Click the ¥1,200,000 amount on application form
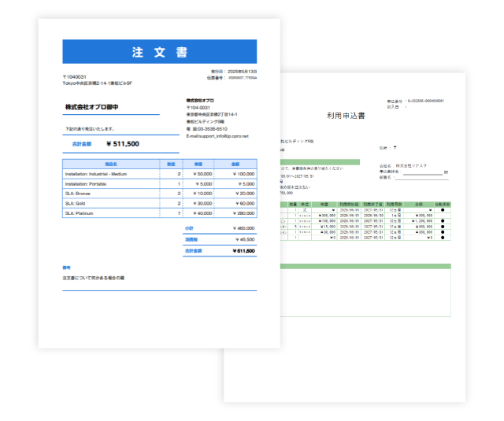This screenshot has width=504, height=421. [422, 221]
